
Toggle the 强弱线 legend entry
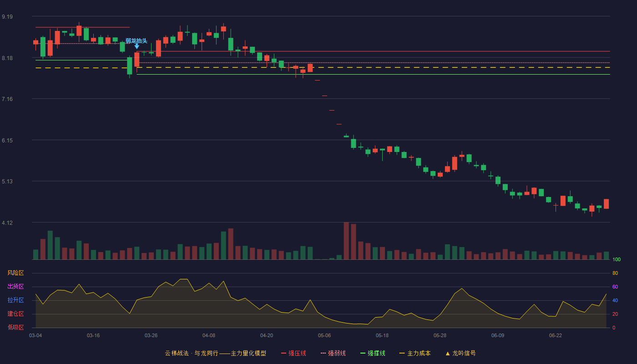pyautogui.click(x=333, y=353)
